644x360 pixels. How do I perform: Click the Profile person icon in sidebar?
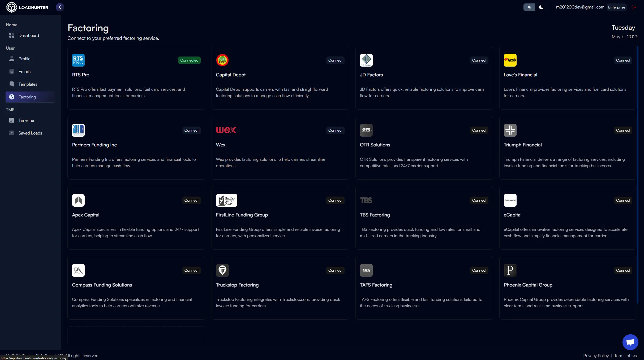coord(12,59)
